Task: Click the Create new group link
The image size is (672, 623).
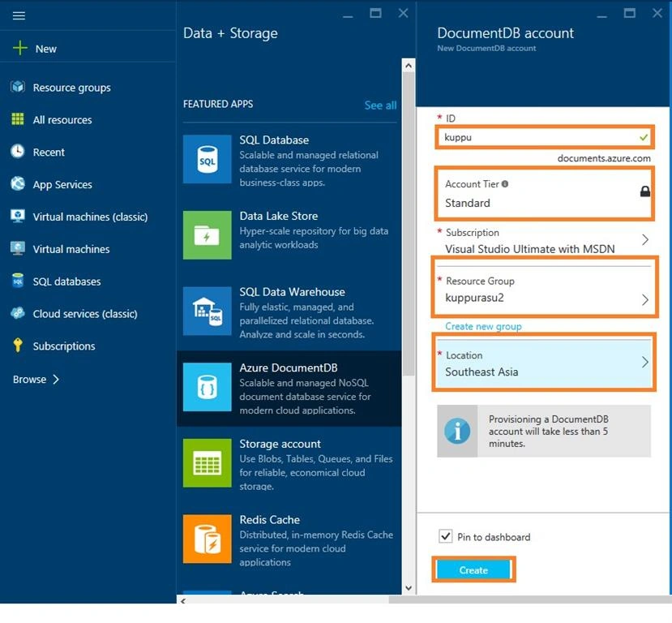Action: 483,326
